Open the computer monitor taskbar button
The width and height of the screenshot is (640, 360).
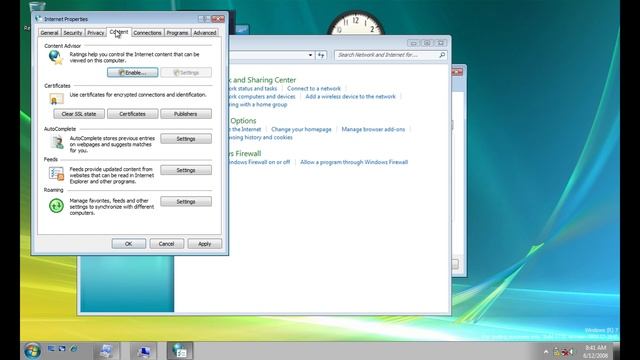click(143, 351)
